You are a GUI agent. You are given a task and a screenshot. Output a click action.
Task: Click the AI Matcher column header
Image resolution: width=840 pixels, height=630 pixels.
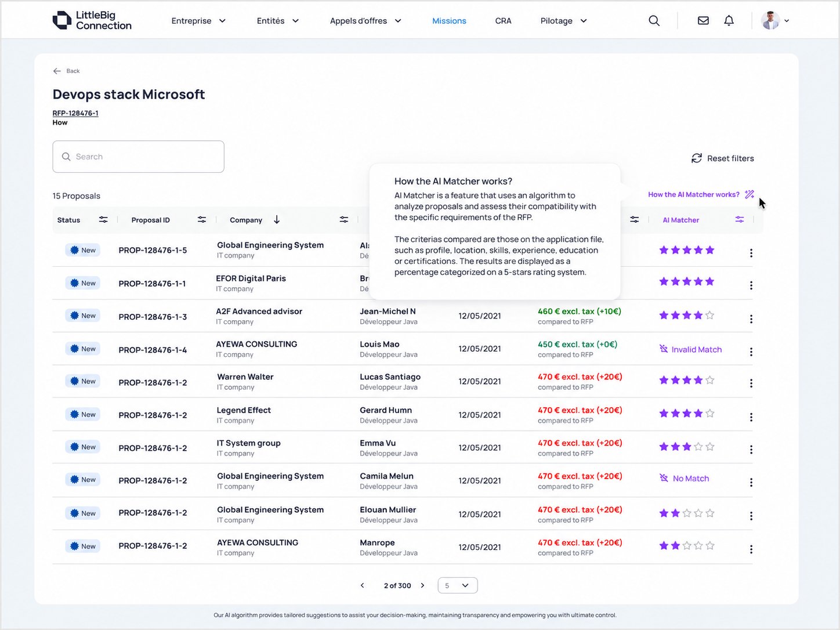point(681,220)
